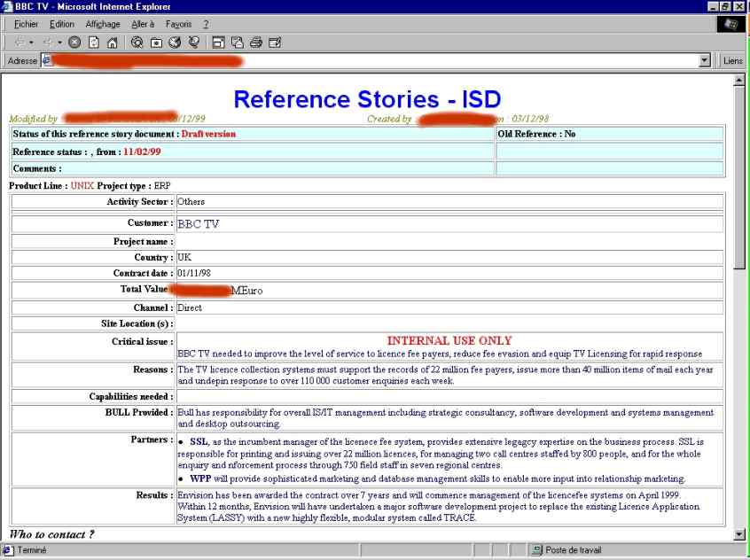This screenshot has height=560, width=750.
Task: Click the 'WPP' partner name
Action: [200, 478]
